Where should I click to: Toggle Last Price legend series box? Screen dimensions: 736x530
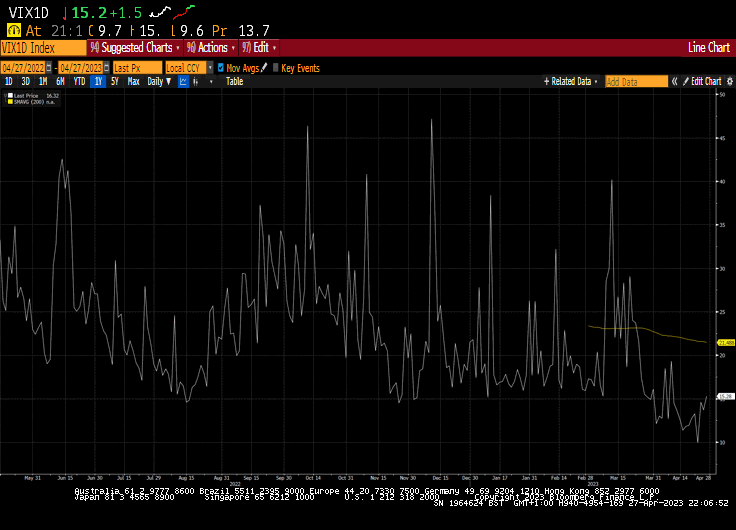pos(9,96)
